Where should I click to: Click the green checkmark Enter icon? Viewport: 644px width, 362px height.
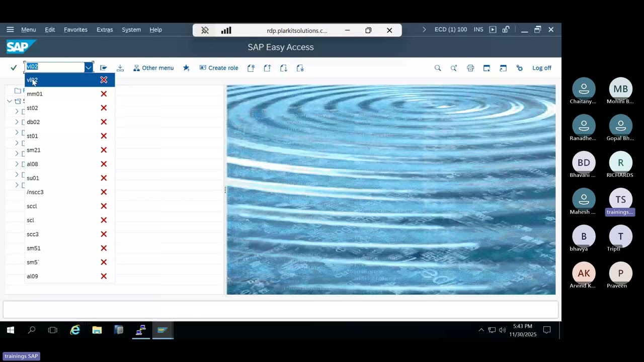14,68
